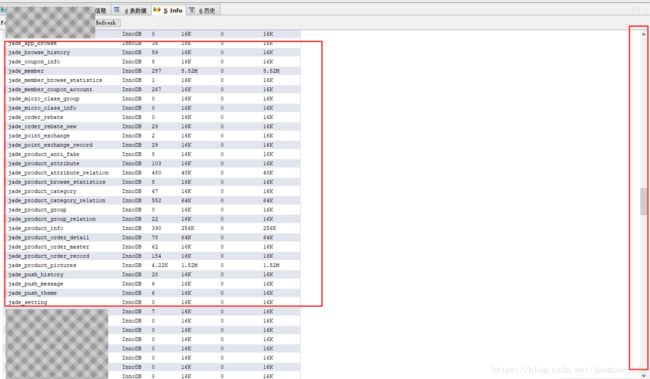Click the 552 row count of jade_product_category_relation

[x=156, y=200]
